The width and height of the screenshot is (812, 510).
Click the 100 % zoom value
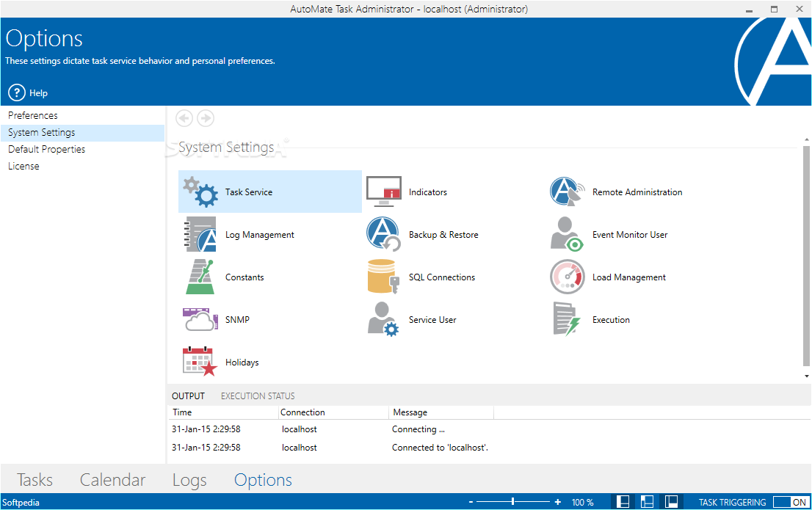pyautogui.click(x=583, y=502)
